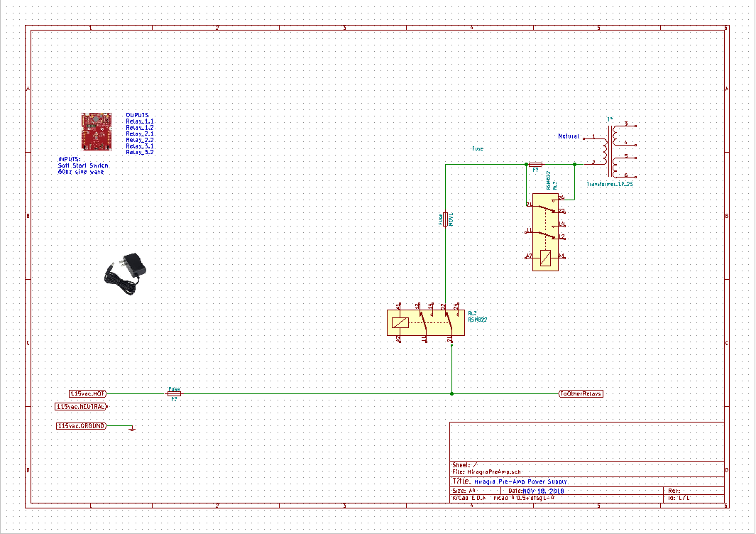Click the black power adapter image
Viewport: 756px width, 534px height.
[126, 273]
